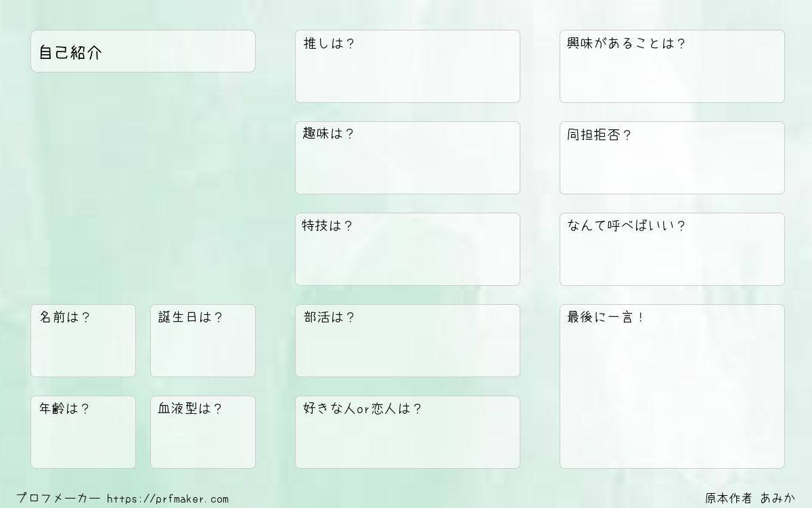Screen dimensions: 812x508
Task: Select the 特技は？ answer box
Action: pyautogui.click(x=407, y=249)
